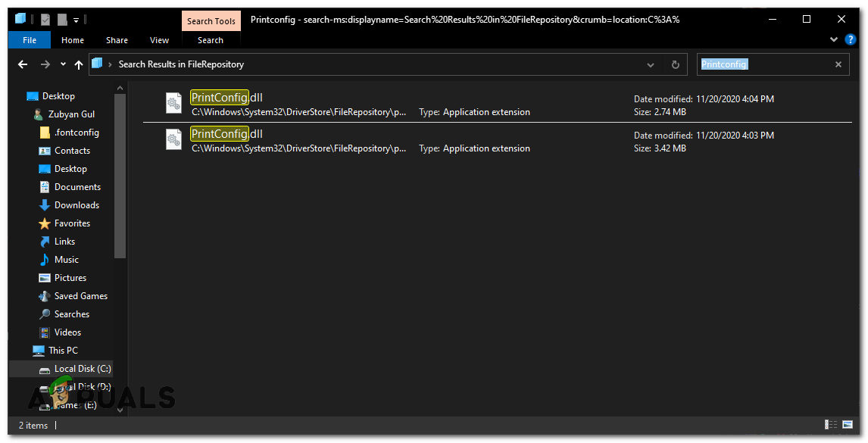Open the Searches folder

click(x=72, y=314)
